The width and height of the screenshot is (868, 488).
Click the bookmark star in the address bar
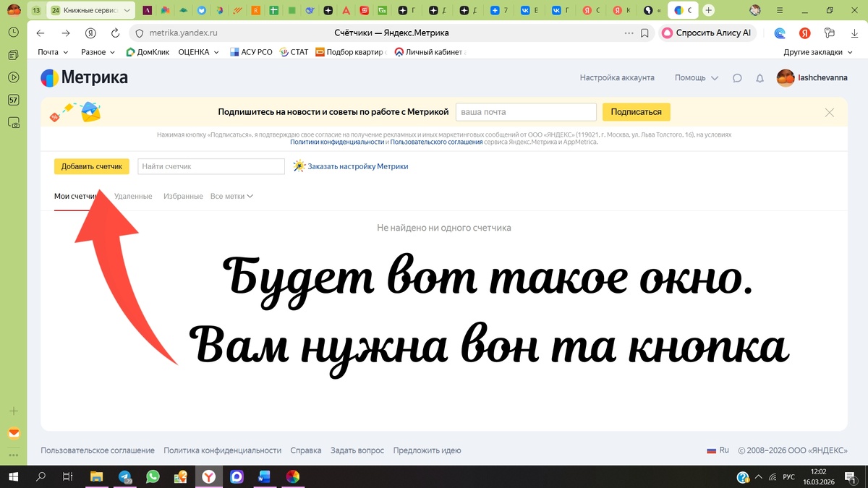644,33
